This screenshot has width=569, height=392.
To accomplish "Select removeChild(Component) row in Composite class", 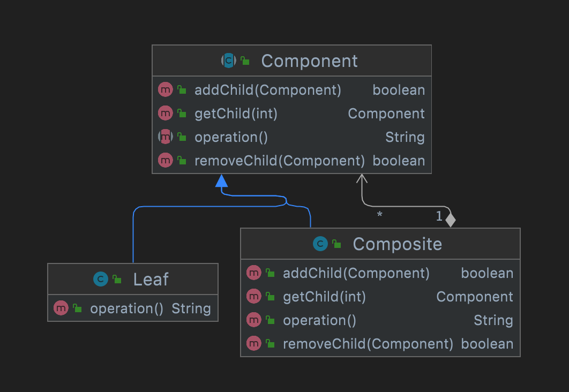I will click(x=368, y=344).
